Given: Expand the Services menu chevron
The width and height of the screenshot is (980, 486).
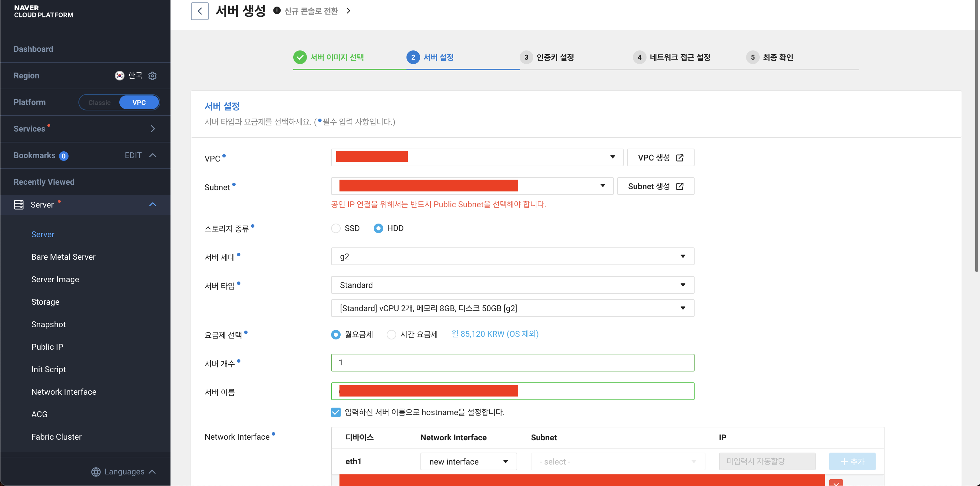Looking at the screenshot, I should [152, 129].
